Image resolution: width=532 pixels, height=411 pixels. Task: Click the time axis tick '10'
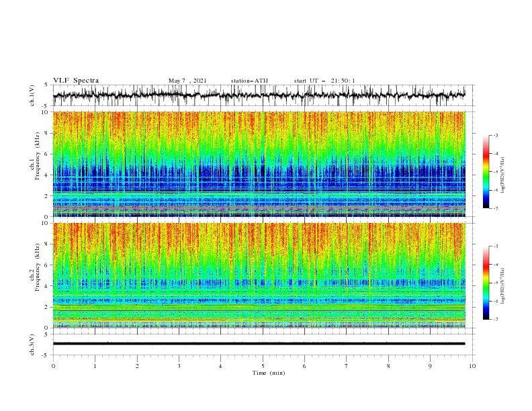point(472,366)
